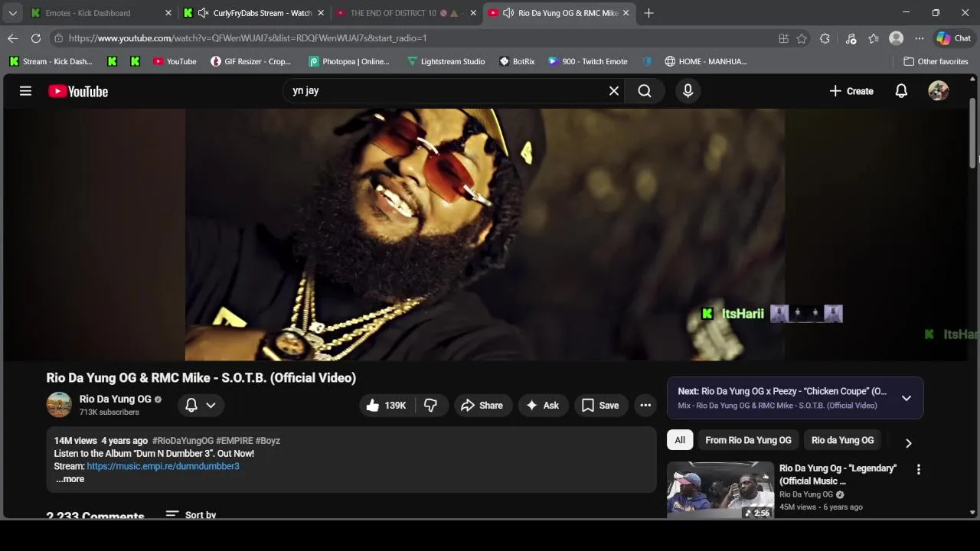Open Rio Da Yung OG channel avatar

click(59, 405)
